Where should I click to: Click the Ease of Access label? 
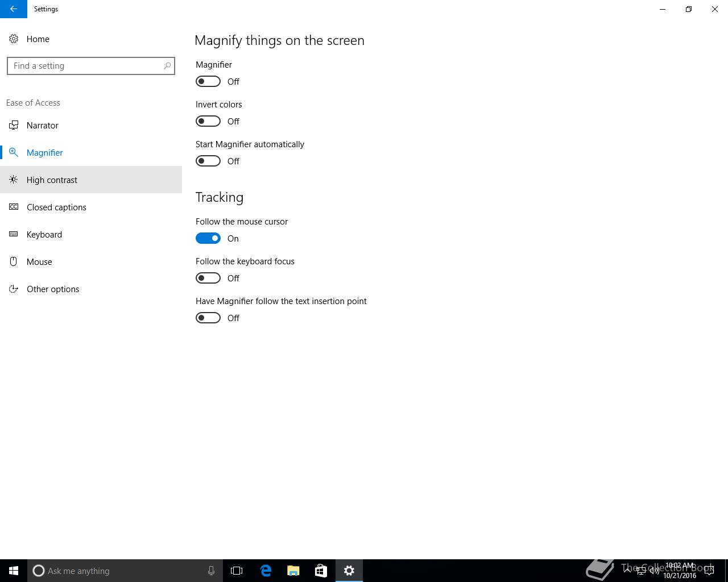(x=33, y=103)
